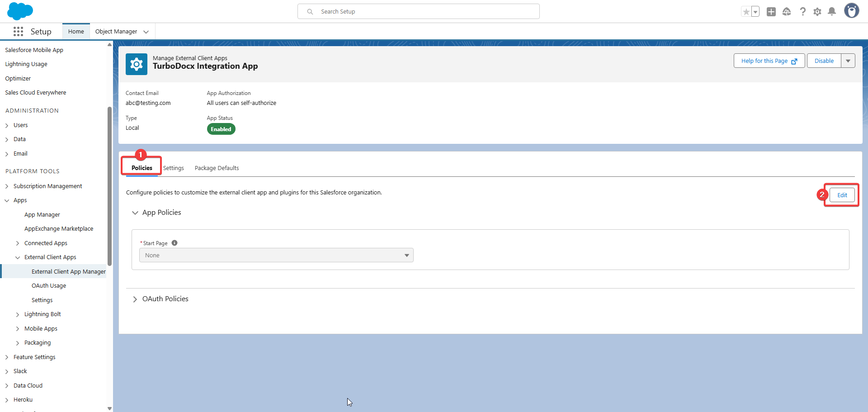Open Lightning Usage in sidebar
This screenshot has height=412, width=868.
pyautogui.click(x=26, y=64)
